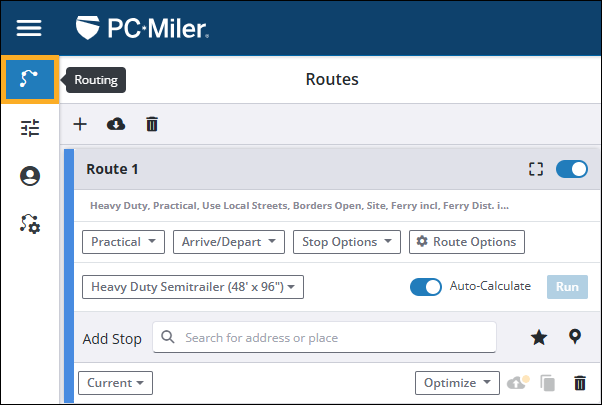Open favorites with the star icon
Screen dimensions: 602x405
tap(539, 337)
